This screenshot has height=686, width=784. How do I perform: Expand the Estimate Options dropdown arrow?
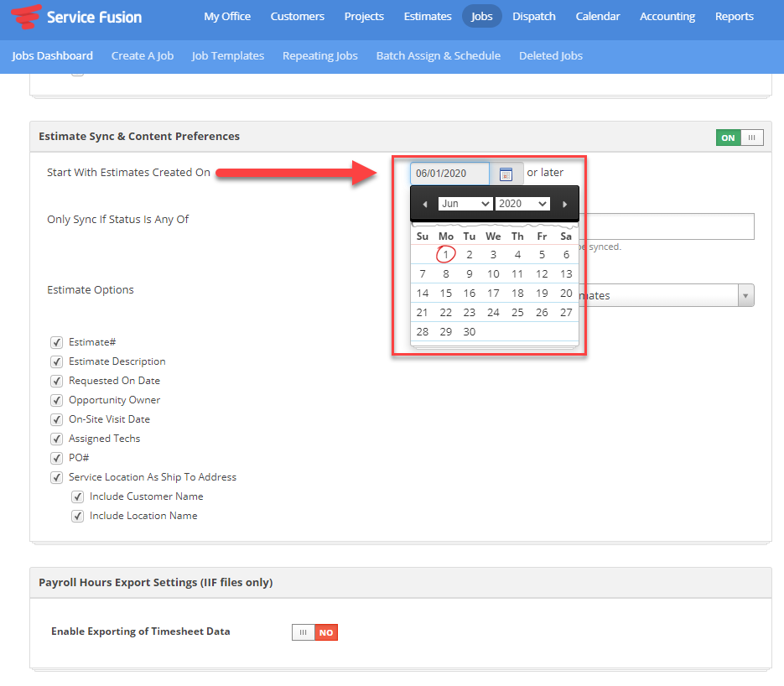click(x=745, y=295)
